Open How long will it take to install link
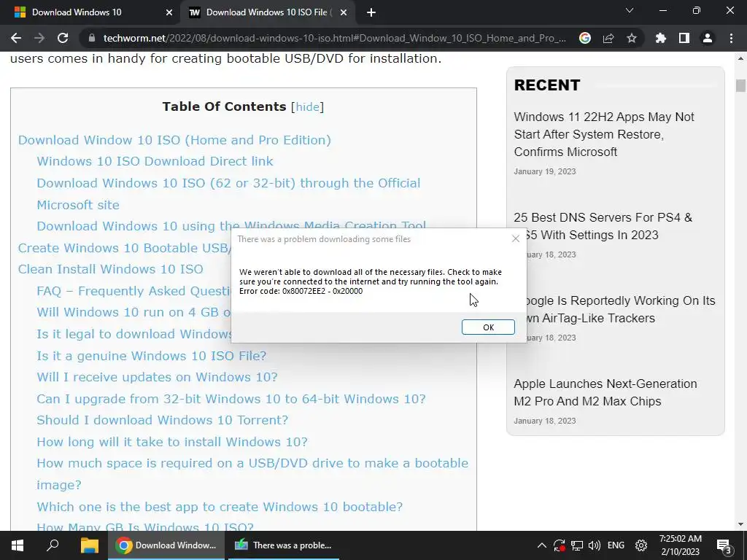The width and height of the screenshot is (747, 560). 172,442
